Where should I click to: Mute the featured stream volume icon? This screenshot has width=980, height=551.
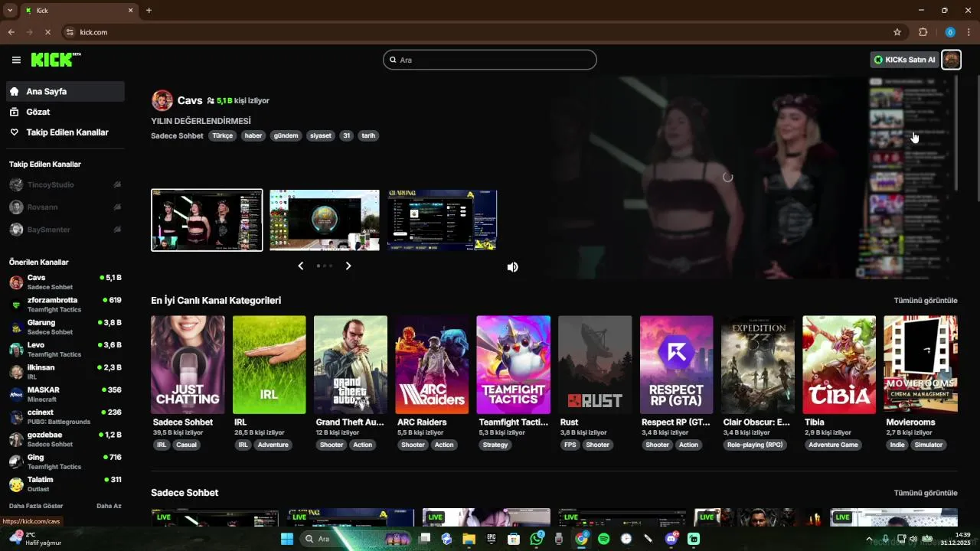[x=512, y=267]
